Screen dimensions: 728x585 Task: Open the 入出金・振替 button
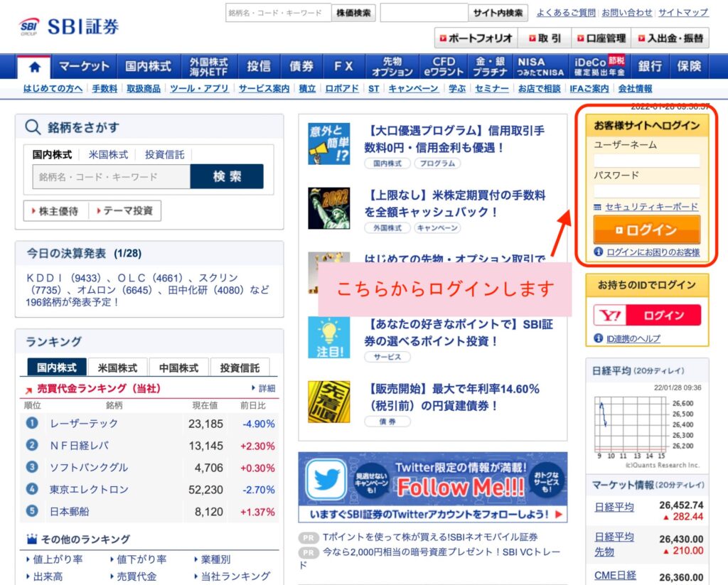pos(670,38)
